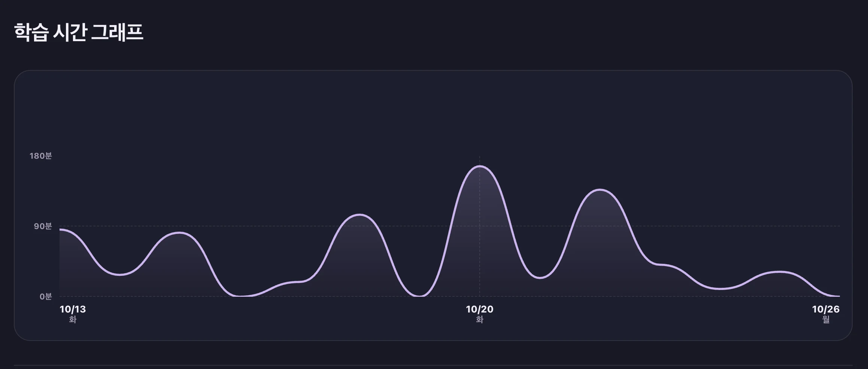Click the 0분 y-axis label
The width and height of the screenshot is (868, 369).
pyautogui.click(x=46, y=297)
